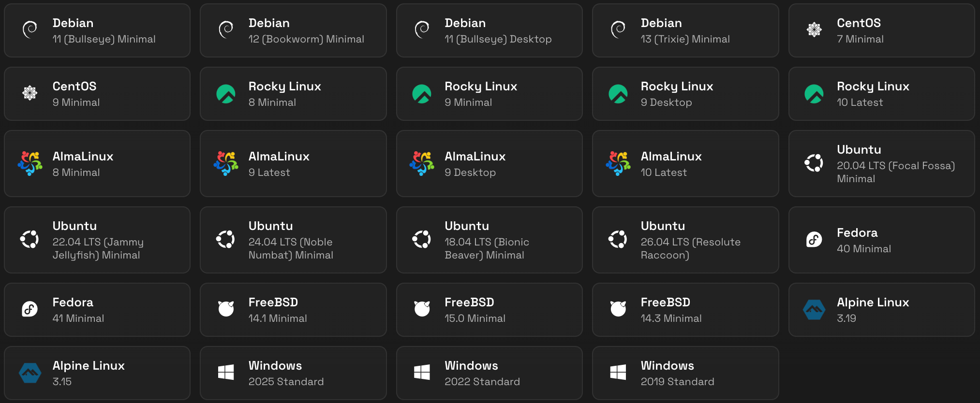Select the CentOS icon on the 9 Minimal card

pyautogui.click(x=30, y=93)
